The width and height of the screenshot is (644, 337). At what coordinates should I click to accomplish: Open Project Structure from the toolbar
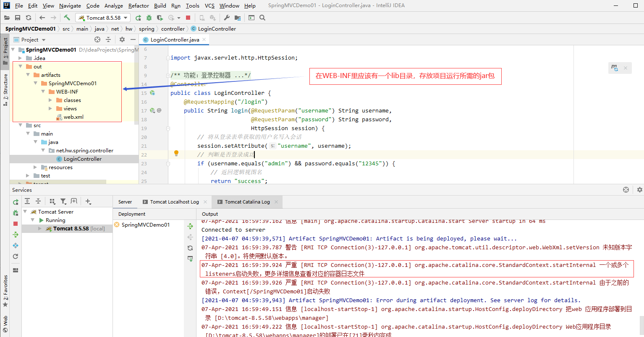tap(238, 18)
